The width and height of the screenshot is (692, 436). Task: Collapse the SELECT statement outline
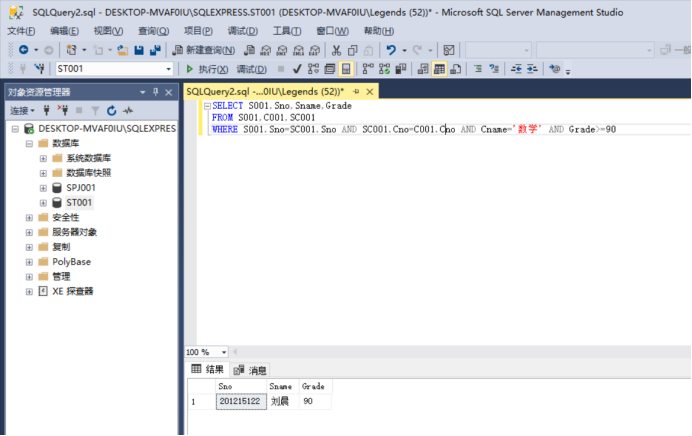coord(207,106)
